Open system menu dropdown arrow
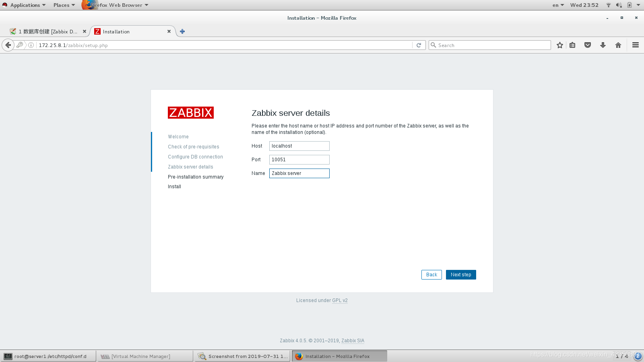The height and width of the screenshot is (362, 644). point(638,5)
